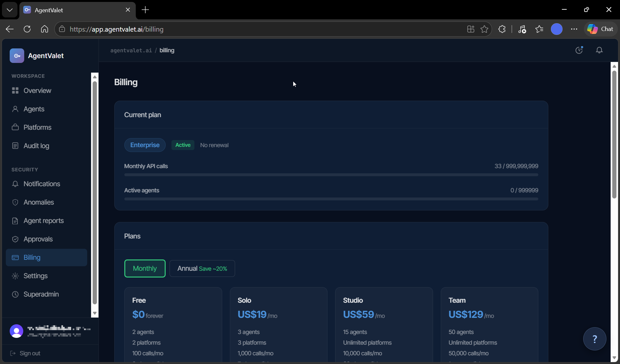The height and width of the screenshot is (364, 620).
Task: Click the sidebar scroll-up arrow
Action: tap(95, 77)
